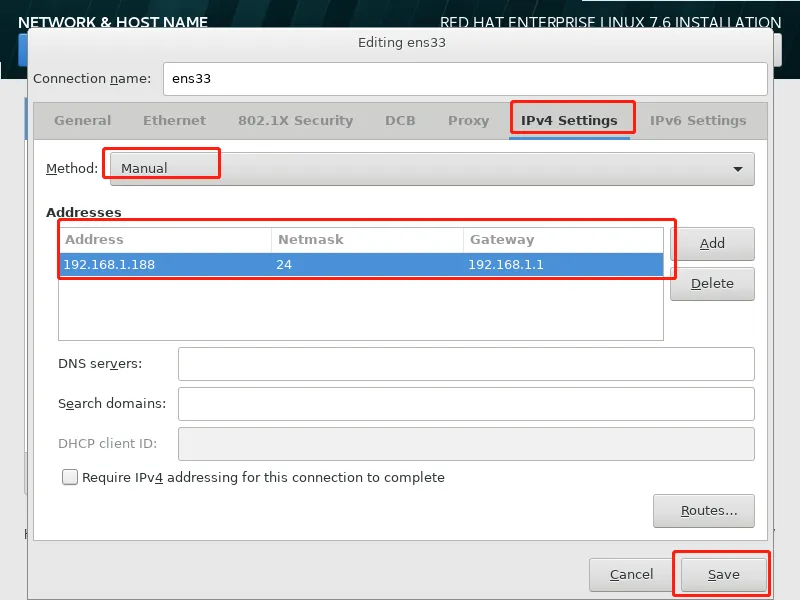Save the ens33 connection settings
The width and height of the screenshot is (800, 600).
[722, 574]
